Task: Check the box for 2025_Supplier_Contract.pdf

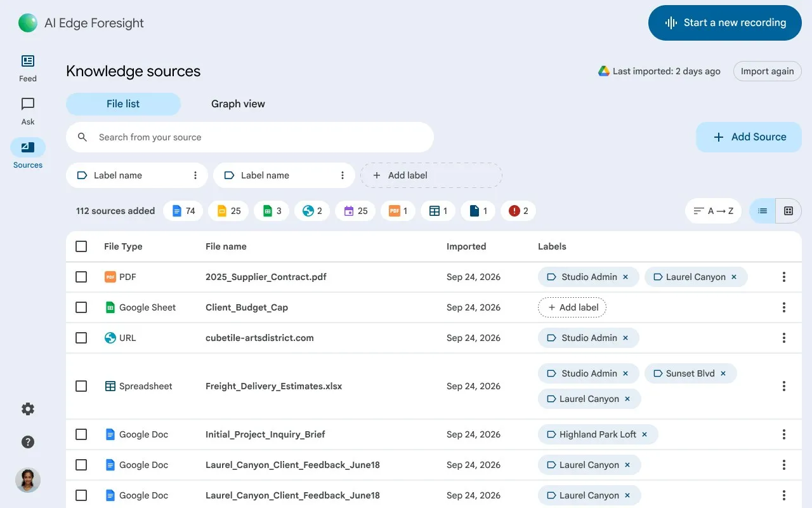Action: pyautogui.click(x=81, y=277)
